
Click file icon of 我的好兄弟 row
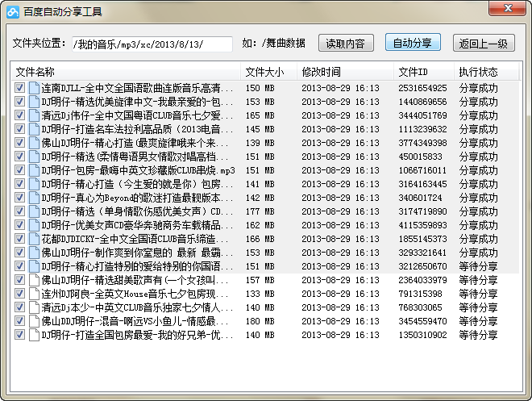[34, 335]
